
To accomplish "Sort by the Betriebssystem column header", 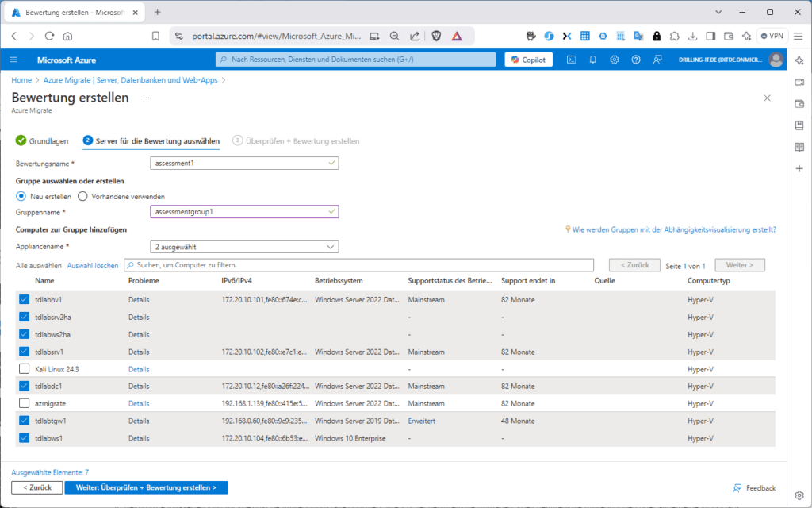I will [339, 280].
